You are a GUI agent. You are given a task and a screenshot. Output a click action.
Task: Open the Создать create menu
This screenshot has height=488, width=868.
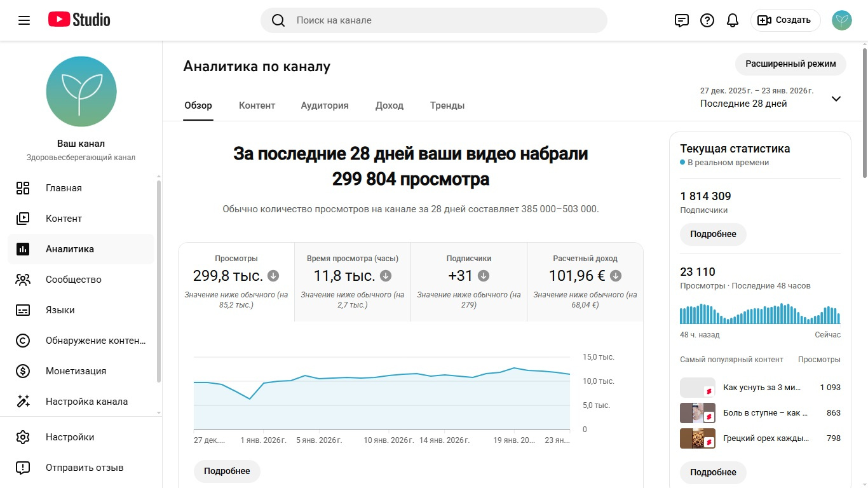[x=785, y=20]
